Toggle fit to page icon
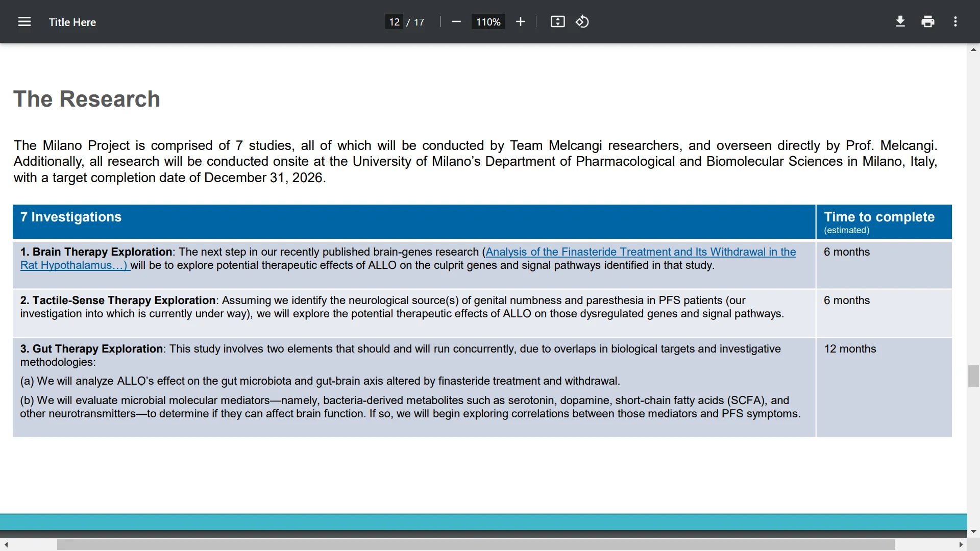The width and height of the screenshot is (980, 551). [557, 22]
